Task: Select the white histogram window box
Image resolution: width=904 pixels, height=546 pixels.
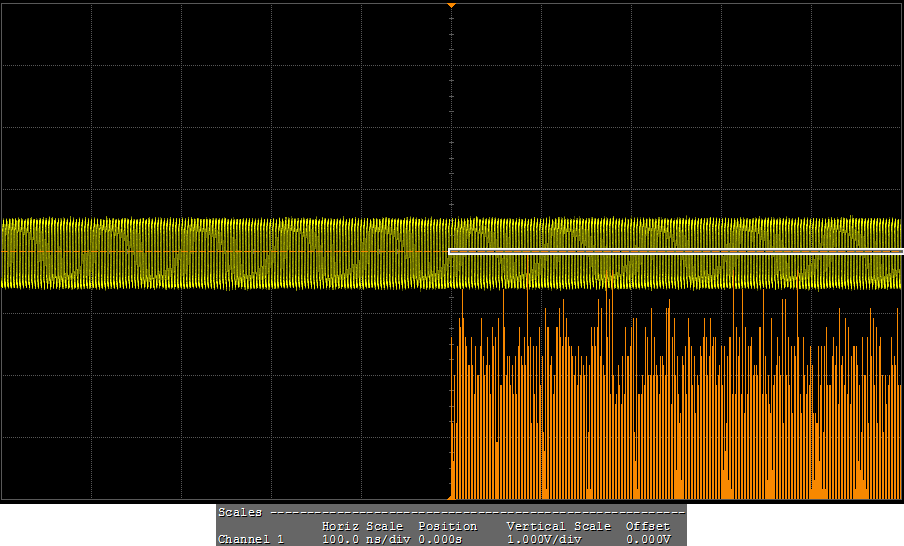Action: click(675, 252)
